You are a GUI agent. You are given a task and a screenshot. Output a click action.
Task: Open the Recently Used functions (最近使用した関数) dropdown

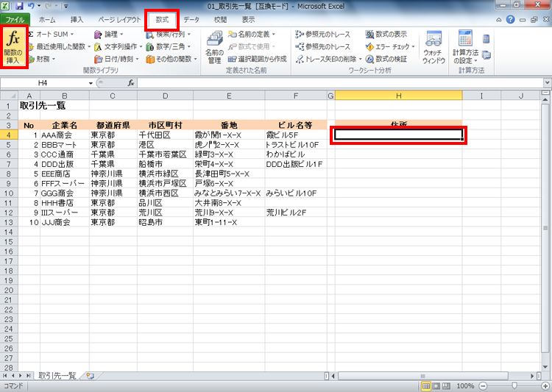59,46
